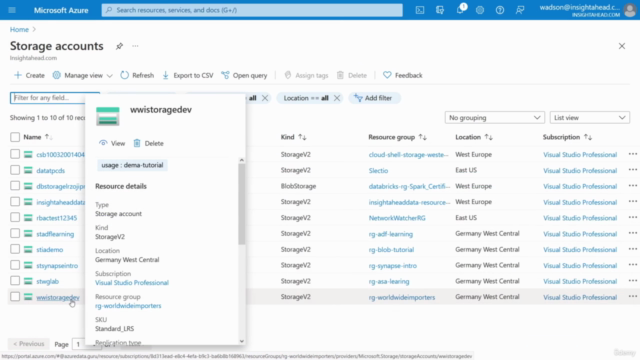This screenshot has width=640, height=360.
Task: Open row menu for wwistoragedev
Action: pyautogui.click(x=632, y=297)
